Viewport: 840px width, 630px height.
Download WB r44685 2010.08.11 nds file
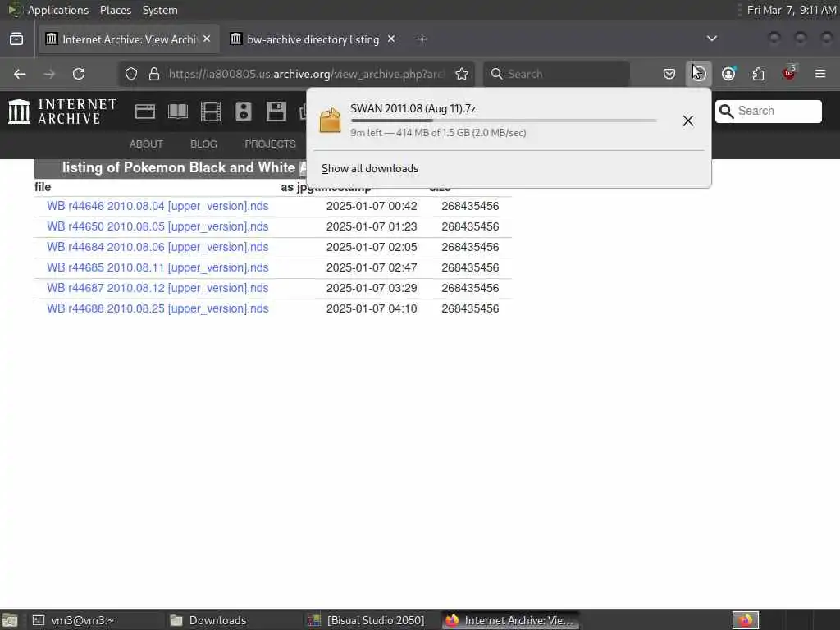(x=157, y=267)
